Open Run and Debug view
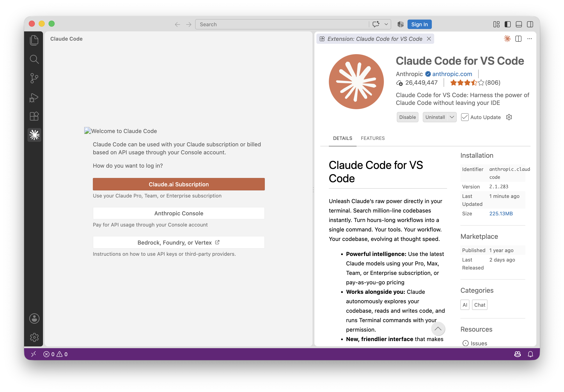This screenshot has width=564, height=392. pyautogui.click(x=34, y=97)
